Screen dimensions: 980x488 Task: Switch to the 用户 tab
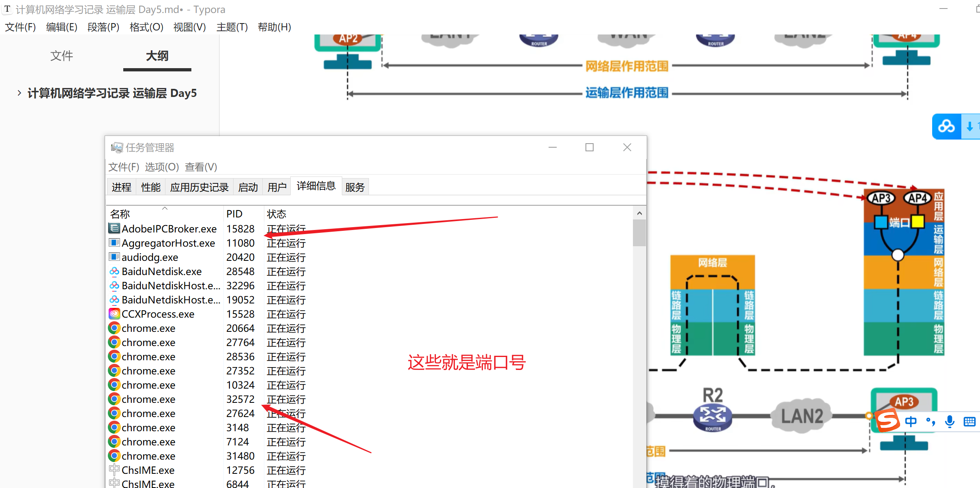[277, 187]
